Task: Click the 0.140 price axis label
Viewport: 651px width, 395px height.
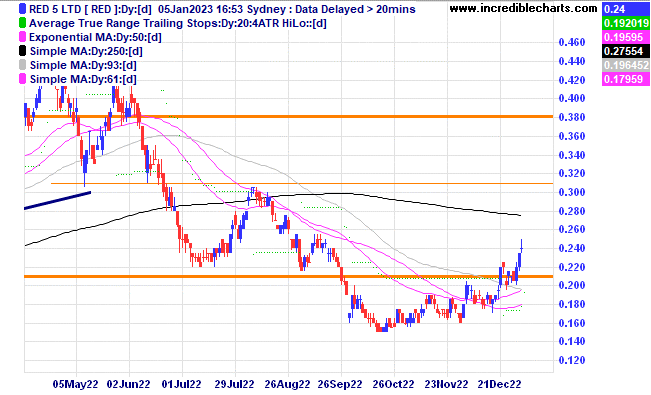Action: coord(572,342)
